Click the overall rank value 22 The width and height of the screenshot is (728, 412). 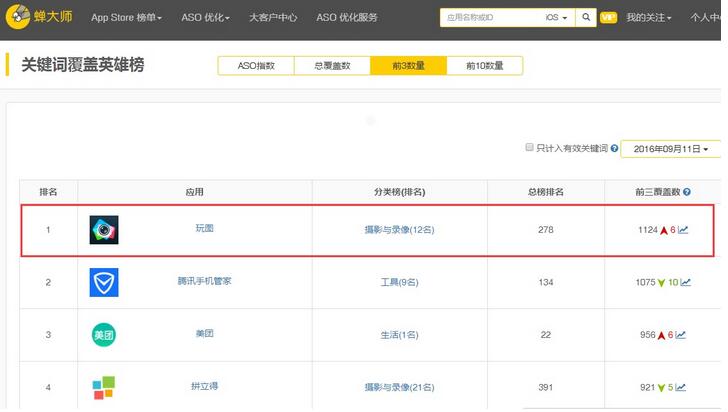(x=546, y=334)
